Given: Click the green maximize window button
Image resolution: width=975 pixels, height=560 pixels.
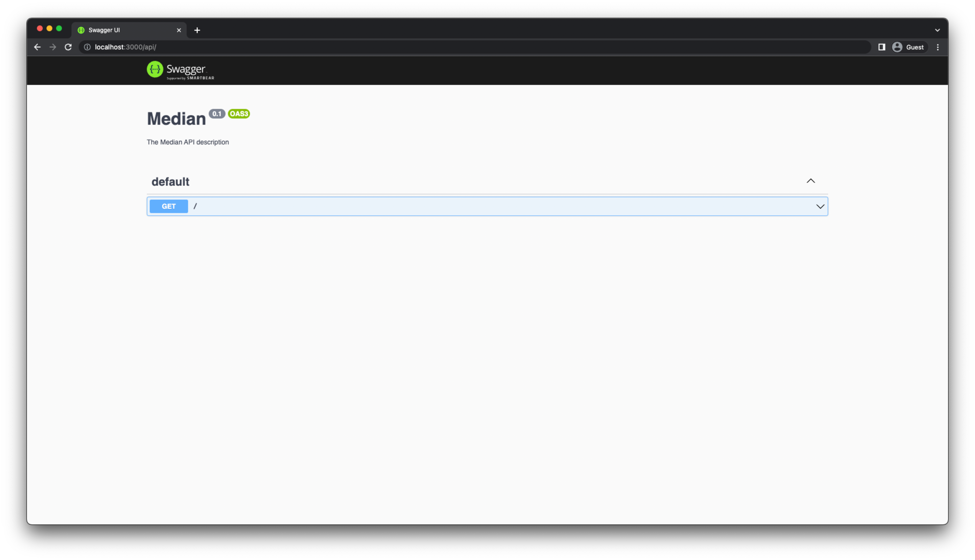Looking at the screenshot, I should coord(59,29).
